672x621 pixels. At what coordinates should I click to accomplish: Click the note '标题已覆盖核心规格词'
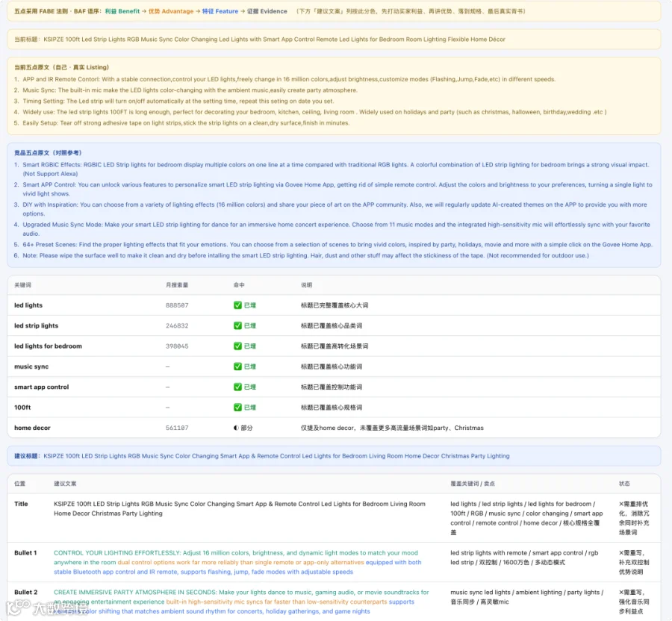click(332, 408)
